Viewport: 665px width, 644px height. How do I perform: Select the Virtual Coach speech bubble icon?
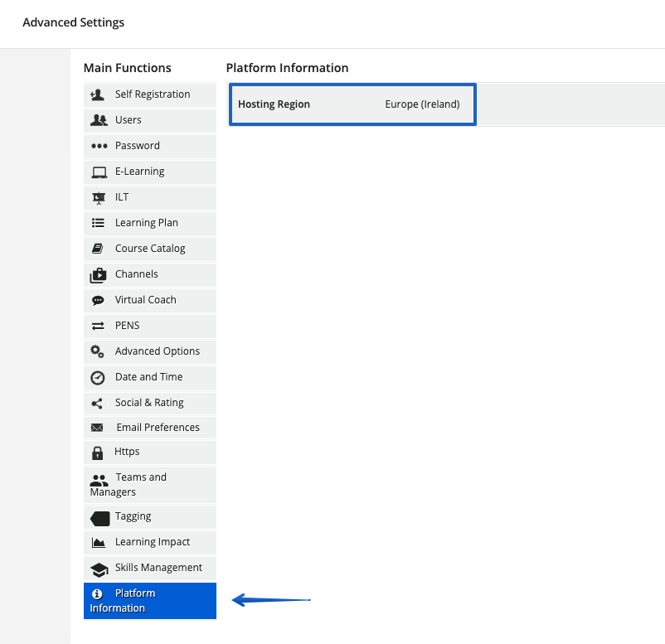coord(100,300)
